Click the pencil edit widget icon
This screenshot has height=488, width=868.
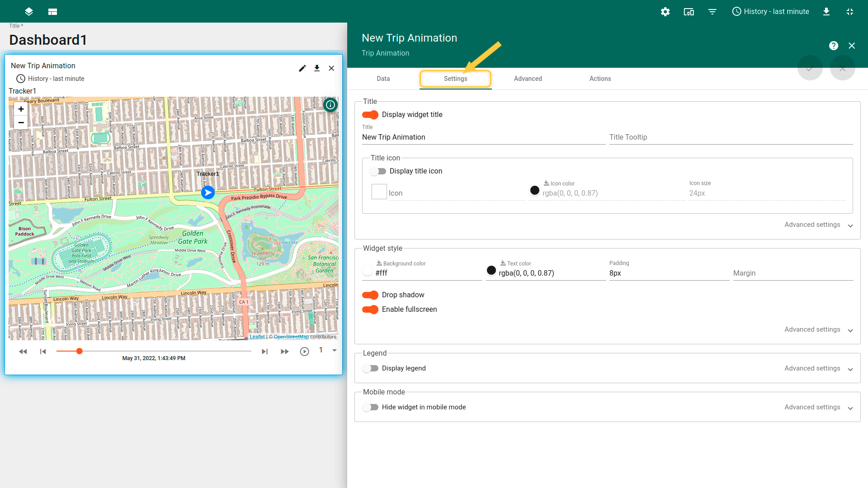[302, 68]
